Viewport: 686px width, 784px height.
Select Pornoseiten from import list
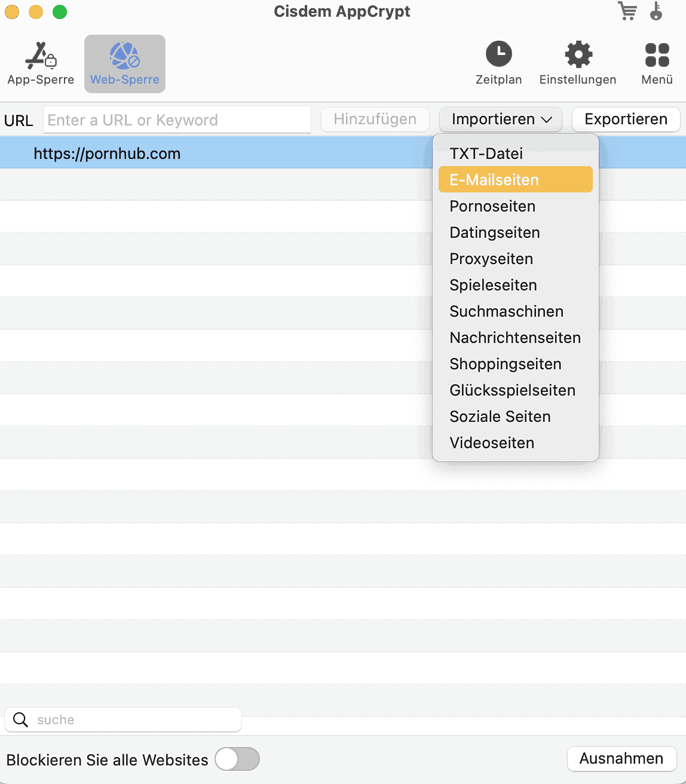point(516,206)
